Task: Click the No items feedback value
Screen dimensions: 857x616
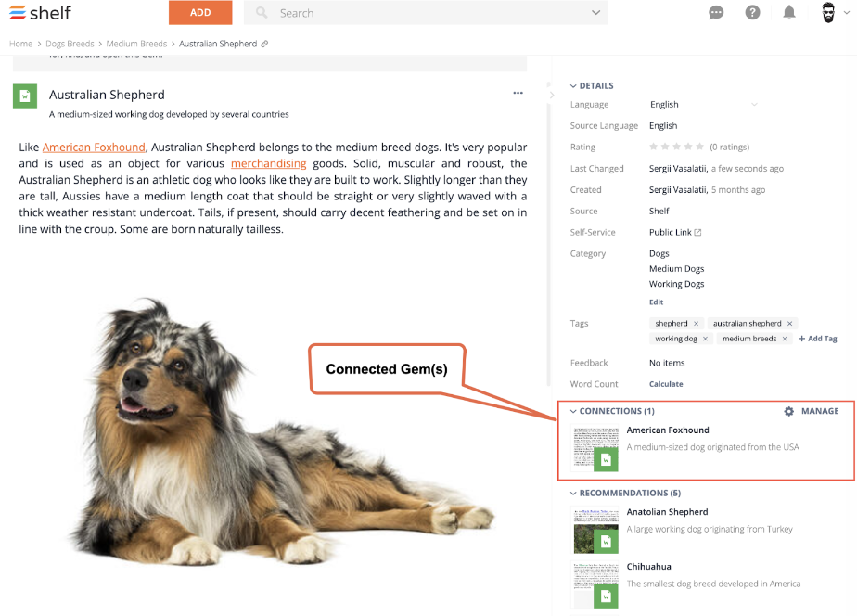Action: pyautogui.click(x=667, y=363)
